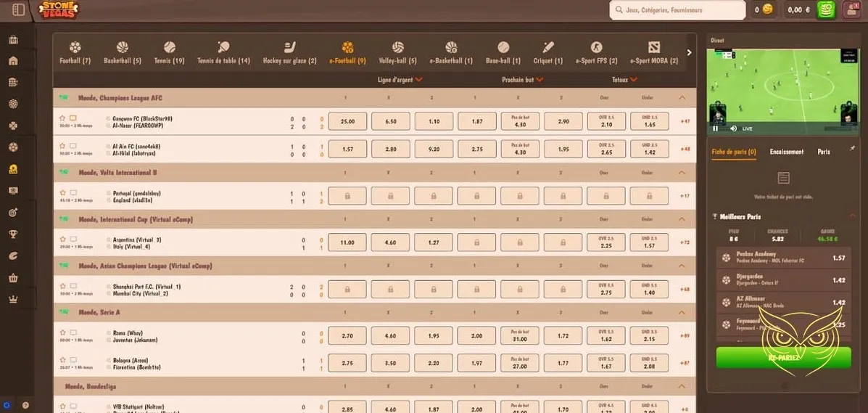868x413 pixels.
Task: Click the home icon in sidebar
Action: click(x=12, y=61)
